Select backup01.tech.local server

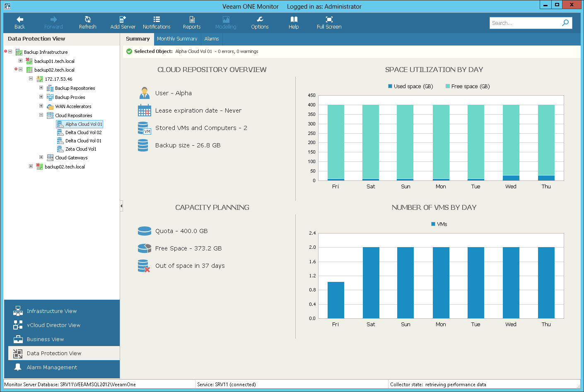coord(54,61)
